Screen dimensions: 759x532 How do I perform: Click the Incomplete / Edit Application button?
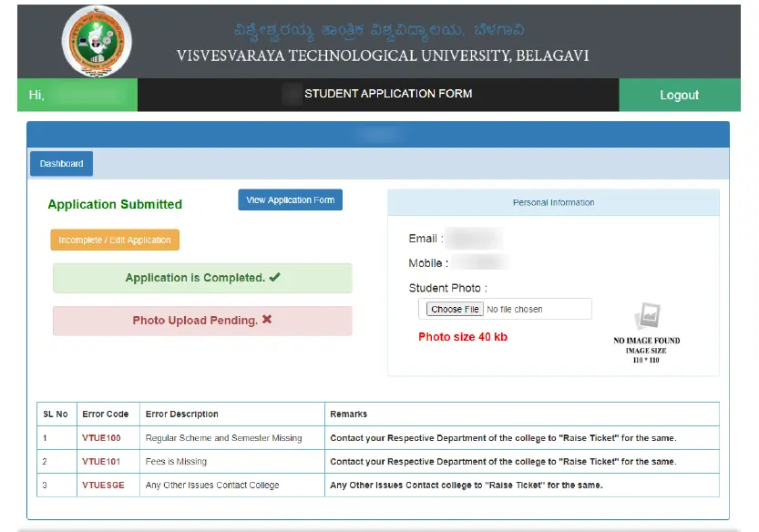pyautogui.click(x=115, y=240)
